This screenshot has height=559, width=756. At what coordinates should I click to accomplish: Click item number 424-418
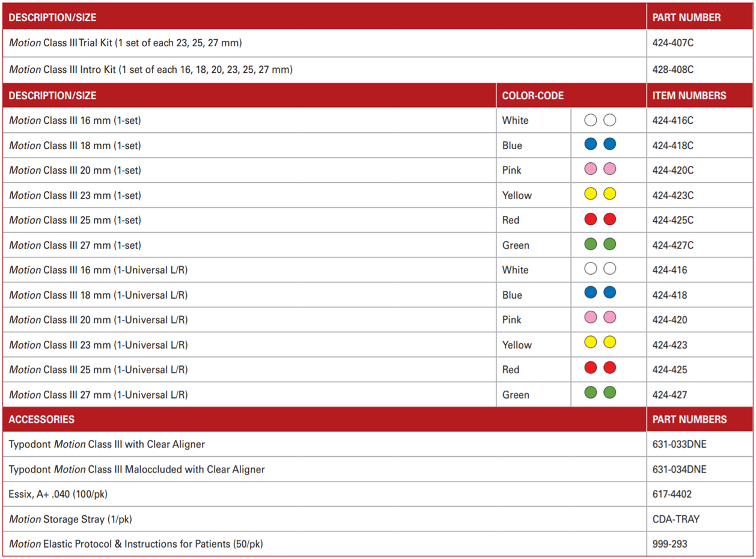coord(670,295)
